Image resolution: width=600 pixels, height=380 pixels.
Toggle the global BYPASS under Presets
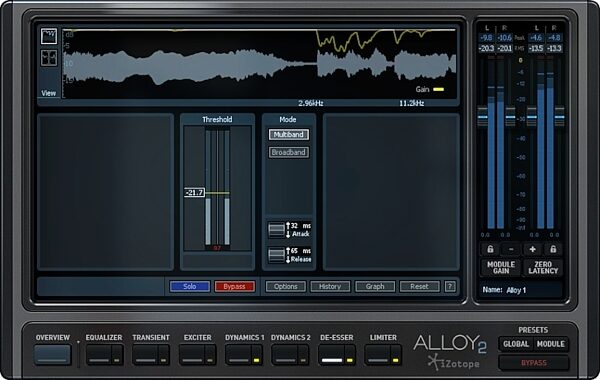point(534,362)
